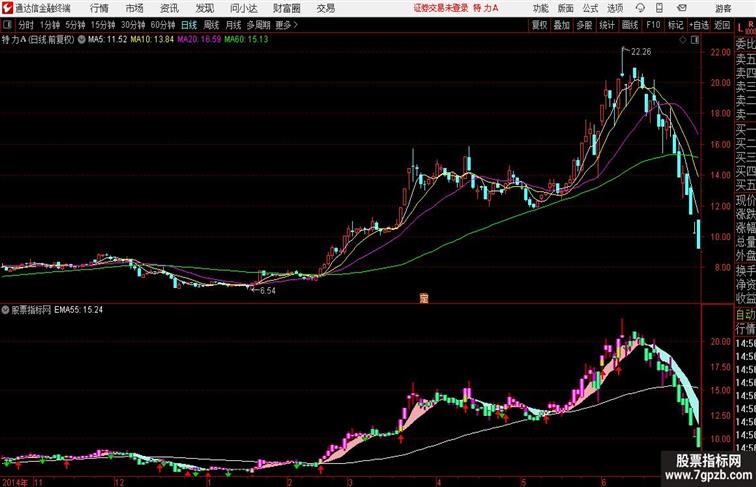Open the 版面 menu

coord(566,8)
